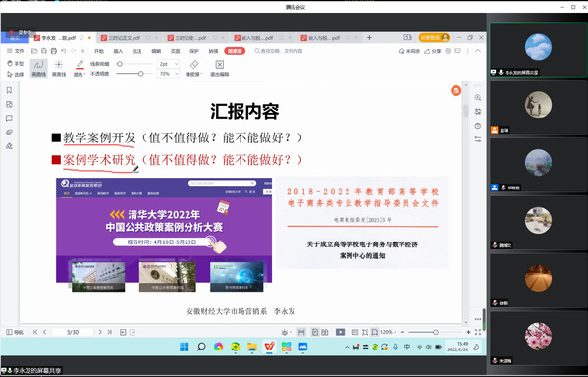Click the orange login button with avatar
588x377 pixels.
(434, 38)
